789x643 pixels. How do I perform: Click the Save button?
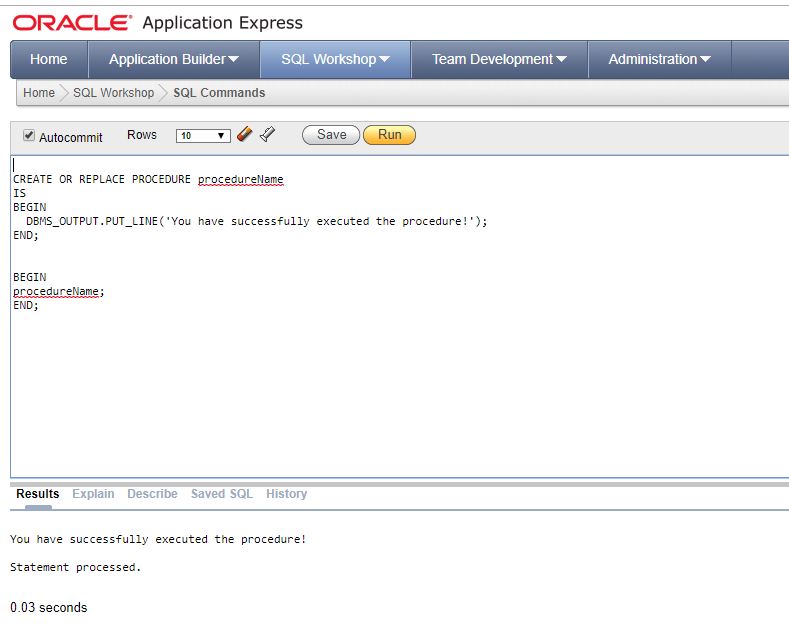coord(331,135)
